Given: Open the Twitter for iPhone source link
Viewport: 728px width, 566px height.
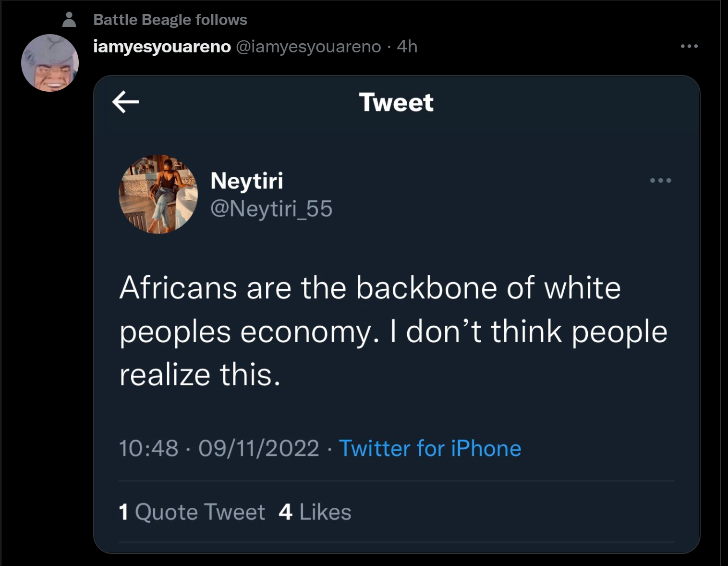Looking at the screenshot, I should point(430,448).
